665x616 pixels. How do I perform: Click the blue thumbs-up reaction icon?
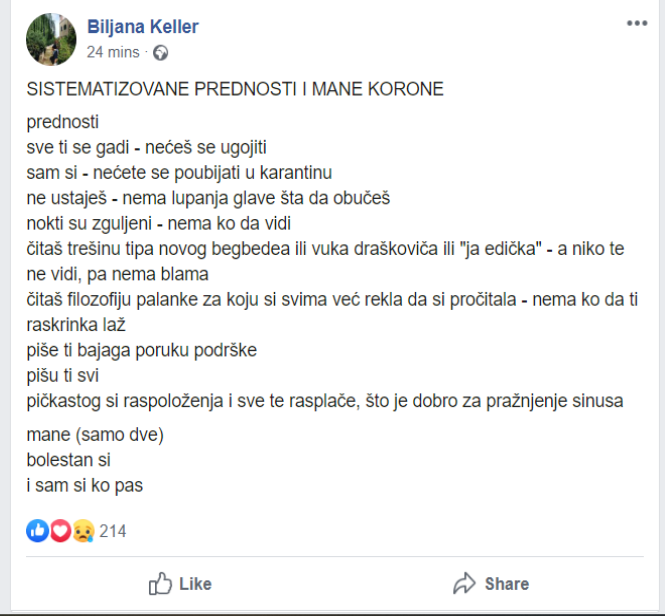click(x=37, y=531)
